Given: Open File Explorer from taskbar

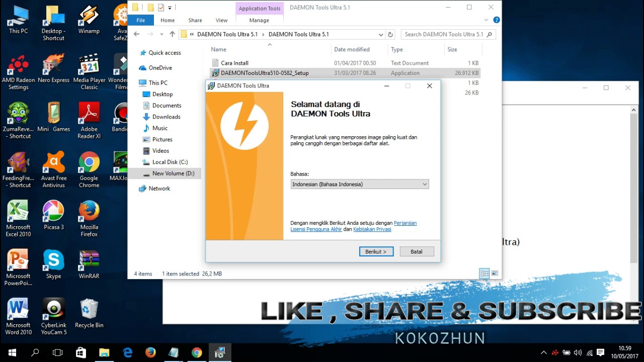Looking at the screenshot, I should tap(104, 352).
